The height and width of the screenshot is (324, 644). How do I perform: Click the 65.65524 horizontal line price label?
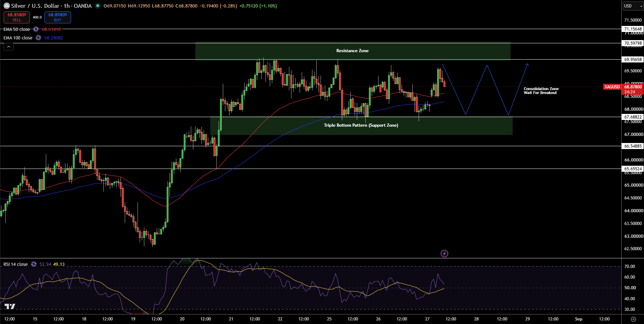(x=633, y=169)
